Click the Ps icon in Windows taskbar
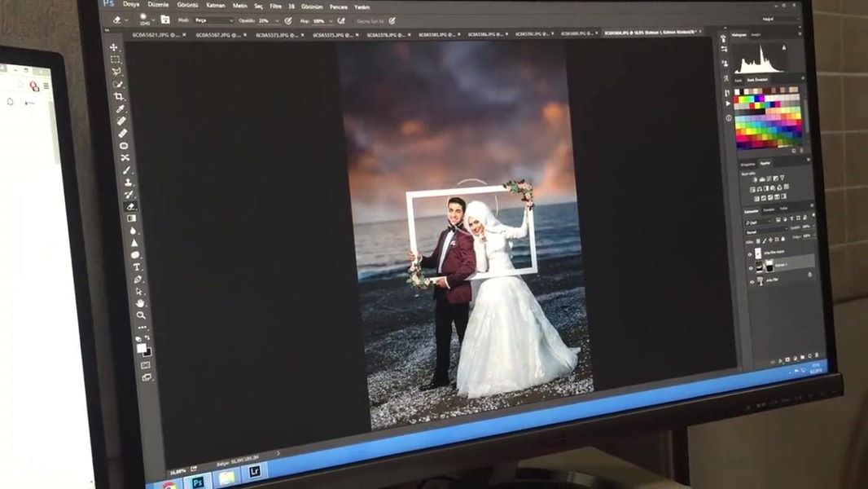 pos(198,482)
